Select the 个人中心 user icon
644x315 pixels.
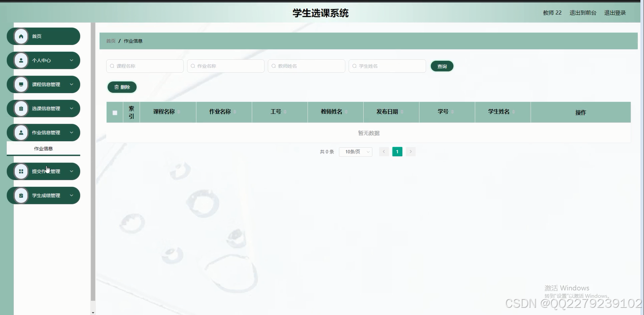pyautogui.click(x=21, y=60)
